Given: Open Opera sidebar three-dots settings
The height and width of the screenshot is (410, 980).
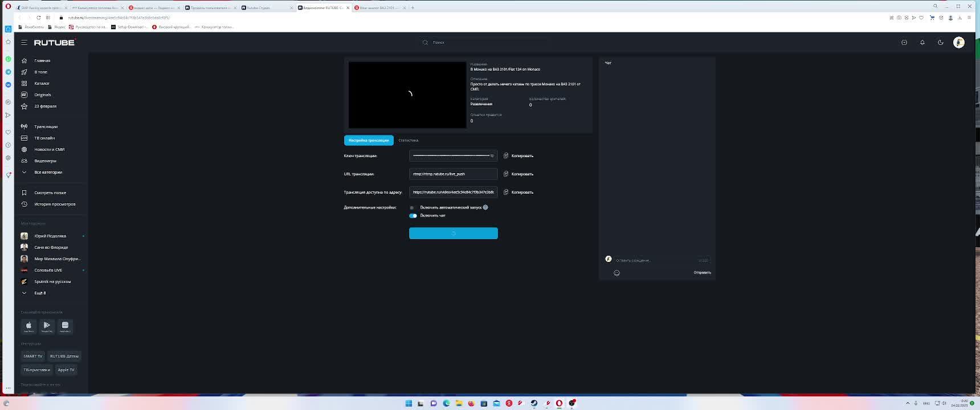Looking at the screenshot, I should pyautogui.click(x=8, y=388).
